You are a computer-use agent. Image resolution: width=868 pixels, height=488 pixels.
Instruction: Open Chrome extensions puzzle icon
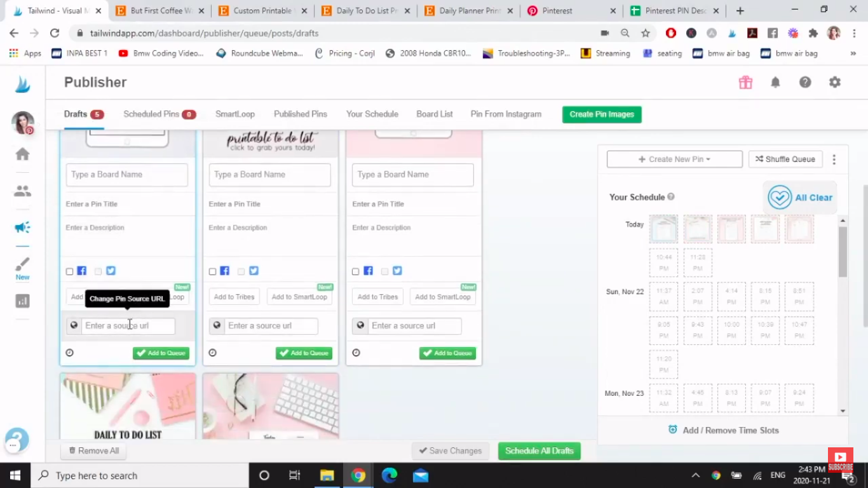coord(813,33)
